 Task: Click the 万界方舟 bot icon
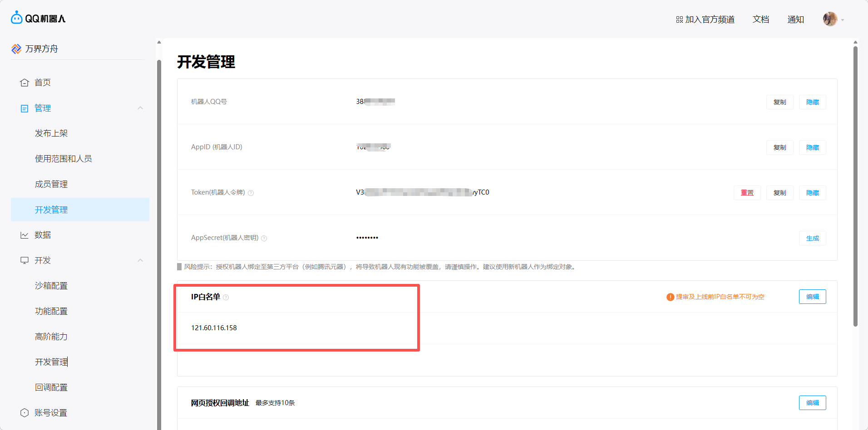tap(16, 49)
